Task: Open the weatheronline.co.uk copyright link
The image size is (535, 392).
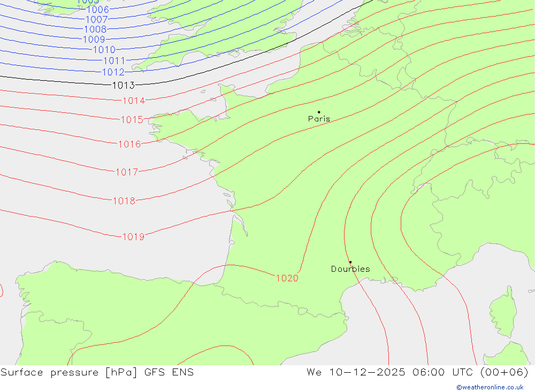Action: point(490,387)
